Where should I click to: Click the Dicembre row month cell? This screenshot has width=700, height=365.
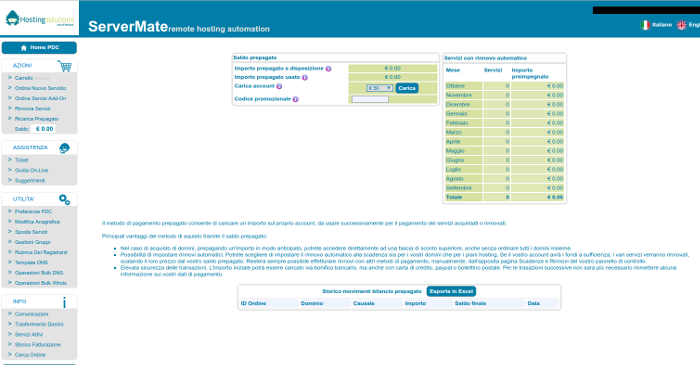[463, 104]
